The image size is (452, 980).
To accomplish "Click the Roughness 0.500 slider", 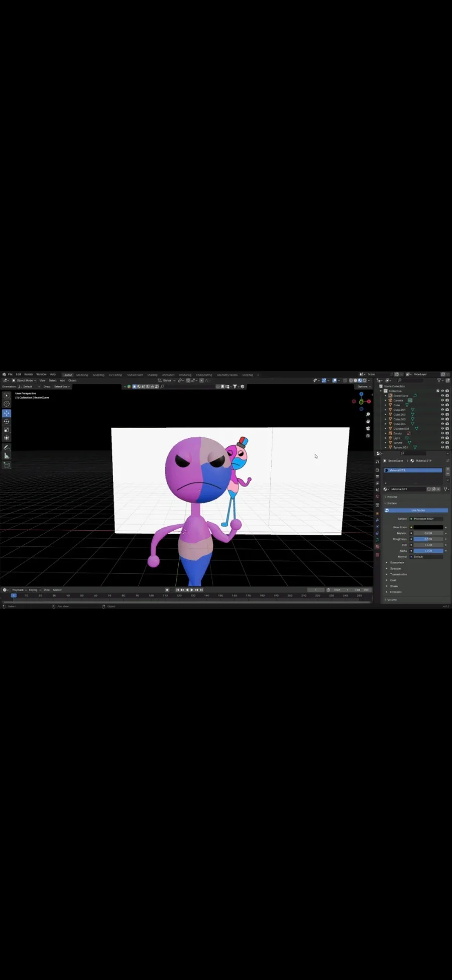I will 428,539.
